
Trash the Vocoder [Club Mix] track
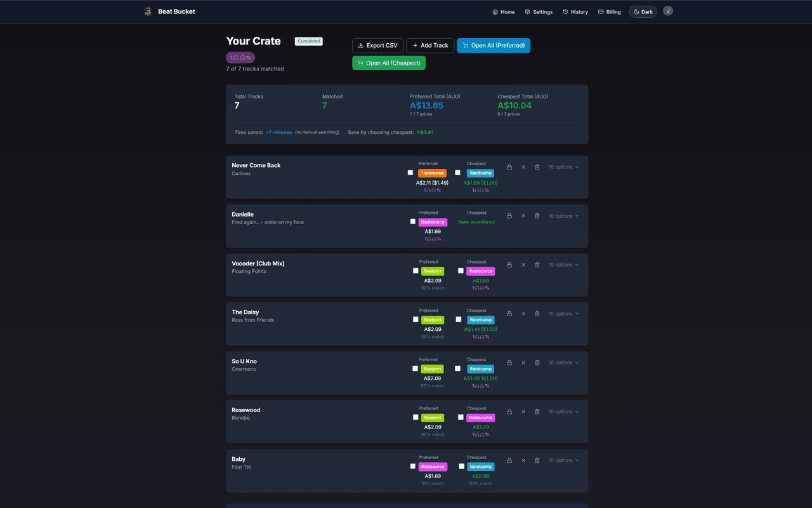tap(537, 265)
